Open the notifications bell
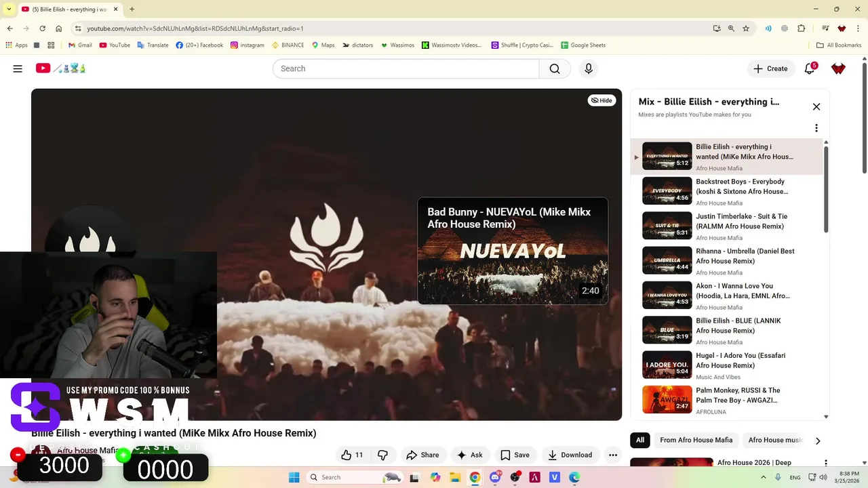The image size is (868, 488). click(810, 68)
